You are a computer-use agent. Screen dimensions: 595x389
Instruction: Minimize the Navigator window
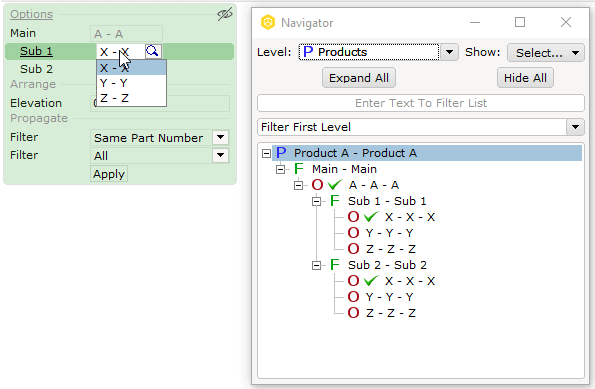pyautogui.click(x=475, y=22)
